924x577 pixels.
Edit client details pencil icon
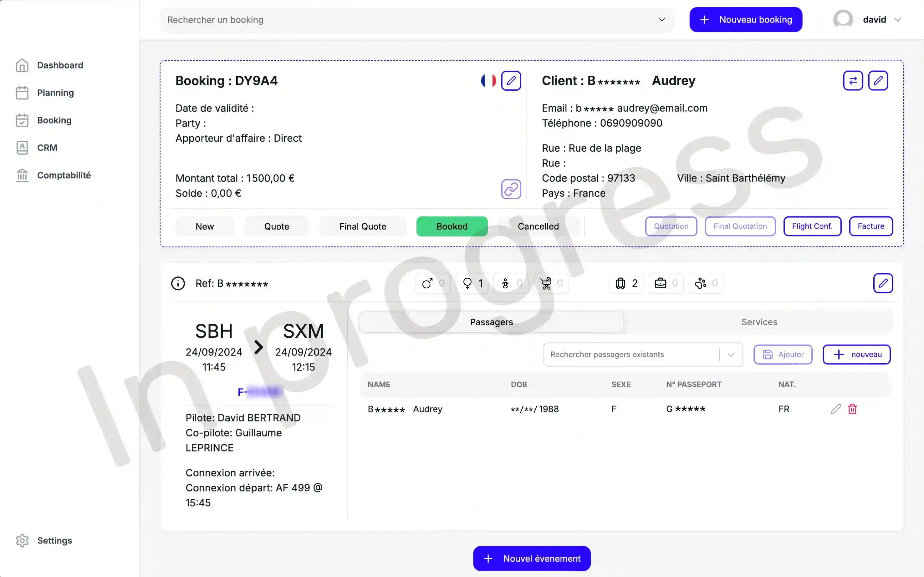pyautogui.click(x=878, y=80)
